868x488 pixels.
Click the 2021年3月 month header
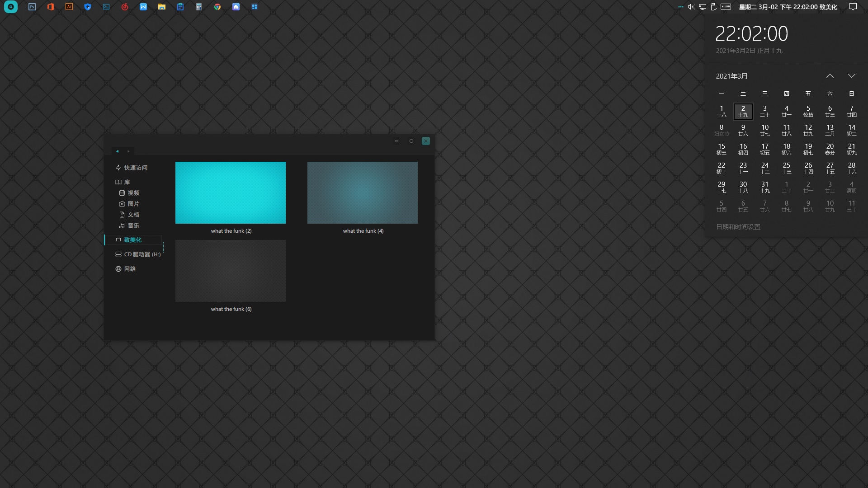731,76
